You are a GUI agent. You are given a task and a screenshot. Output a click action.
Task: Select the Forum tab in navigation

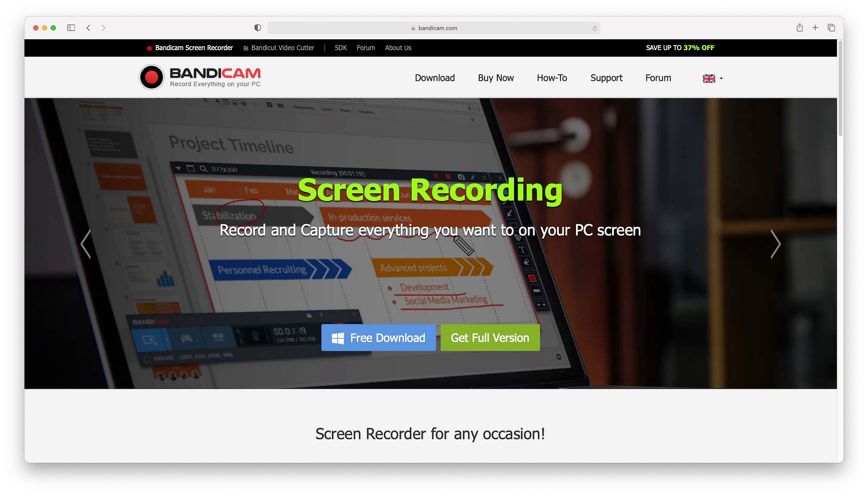(658, 78)
